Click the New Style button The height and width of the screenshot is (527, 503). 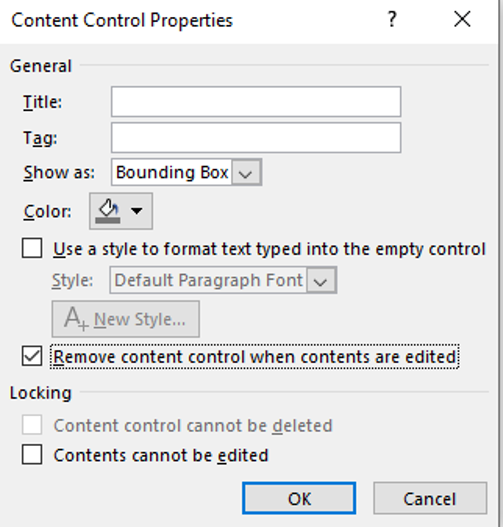coord(126,319)
